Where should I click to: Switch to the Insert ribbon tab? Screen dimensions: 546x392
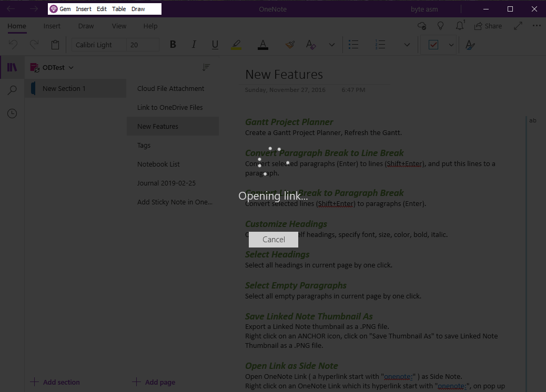(52, 26)
